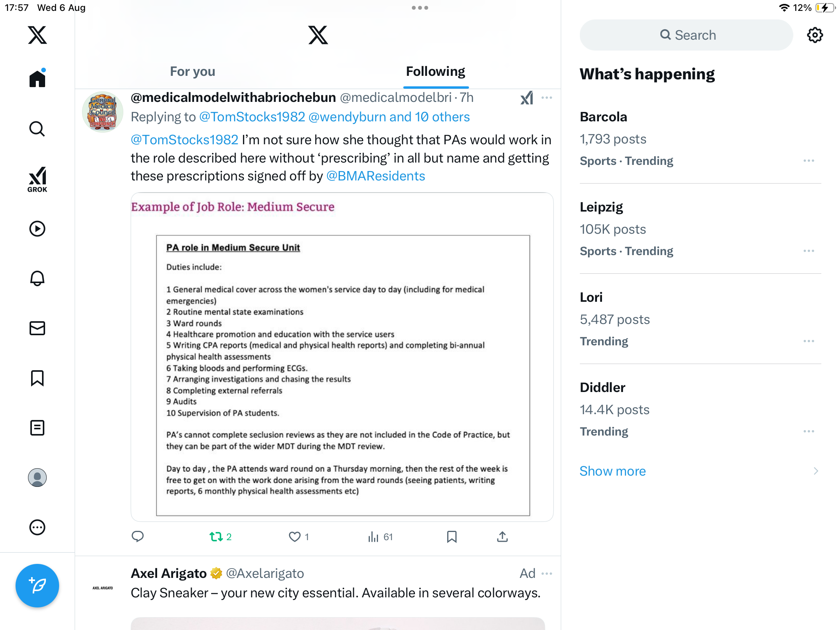The image size is (840, 630).
Task: Expand Show more trends chevron
Action: (816, 471)
